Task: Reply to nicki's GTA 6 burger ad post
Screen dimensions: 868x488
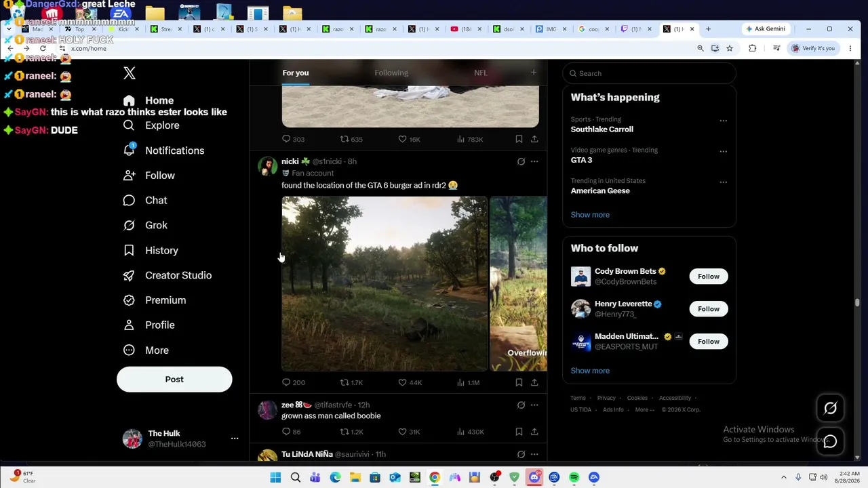Action: tap(293, 382)
